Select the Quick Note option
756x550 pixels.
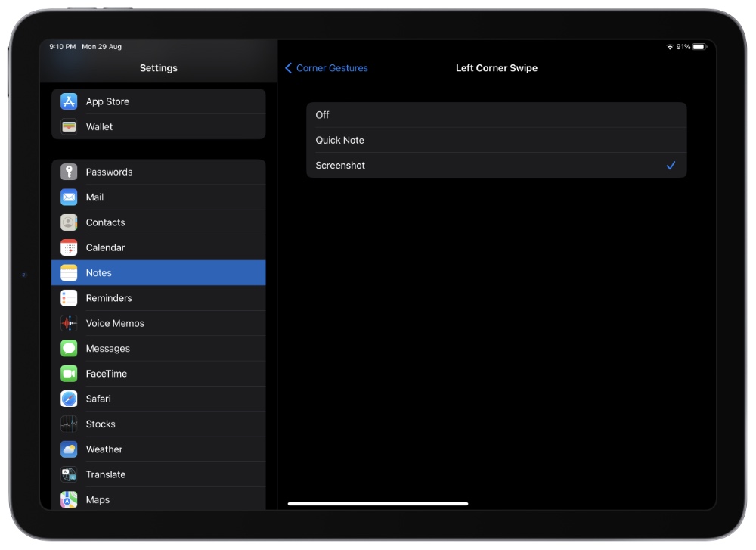(497, 141)
